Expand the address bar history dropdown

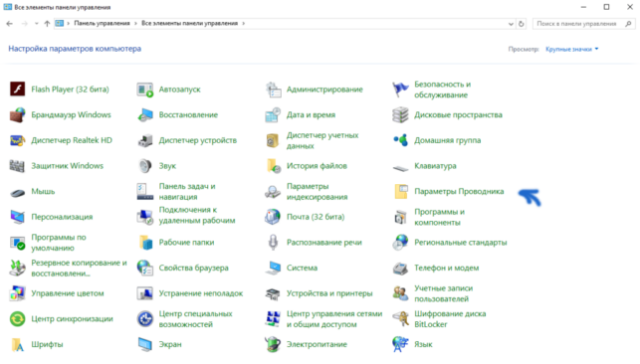coord(511,24)
